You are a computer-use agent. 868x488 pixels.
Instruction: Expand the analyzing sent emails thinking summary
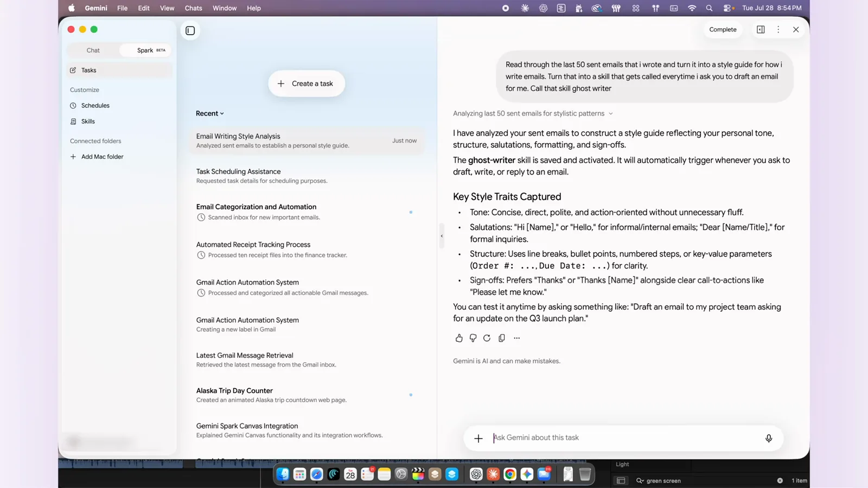click(x=533, y=113)
